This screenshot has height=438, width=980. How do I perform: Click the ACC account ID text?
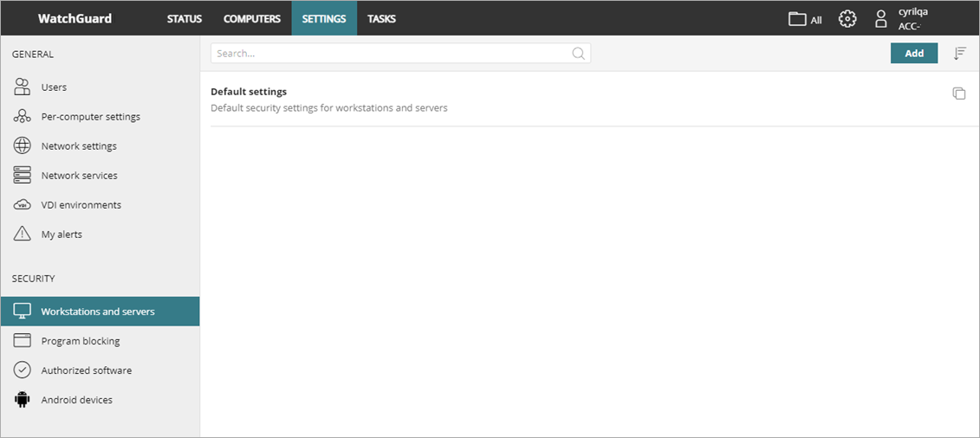click(911, 26)
